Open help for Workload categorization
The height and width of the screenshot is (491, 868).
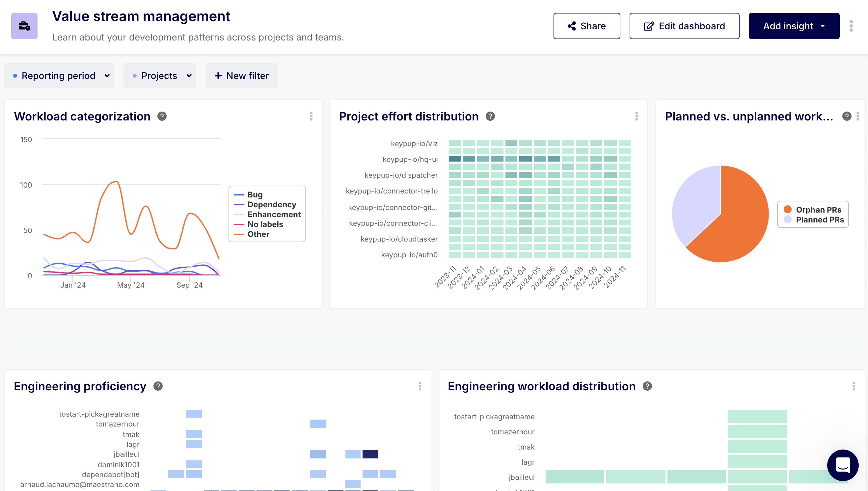[162, 116]
